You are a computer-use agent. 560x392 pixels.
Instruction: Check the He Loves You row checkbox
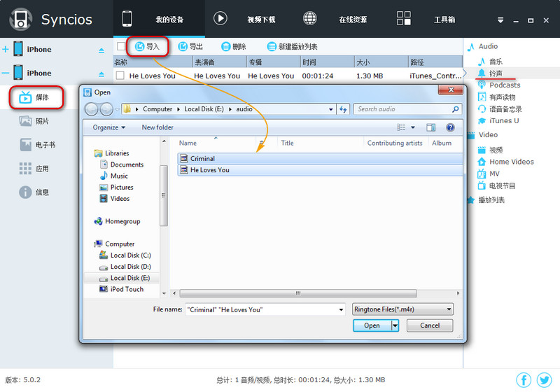[120, 76]
